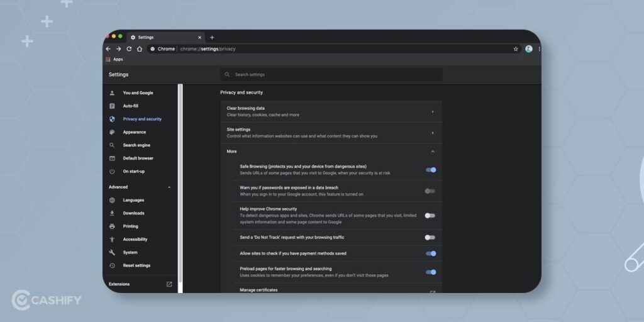644x322 pixels.
Task: Disable the Safe Browsing toggle
Action: (431, 170)
